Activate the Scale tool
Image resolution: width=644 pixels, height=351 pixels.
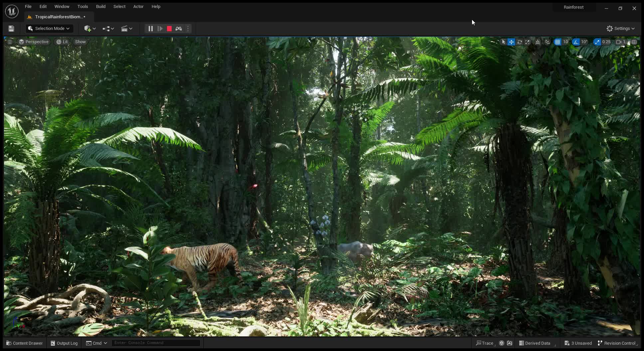528,42
